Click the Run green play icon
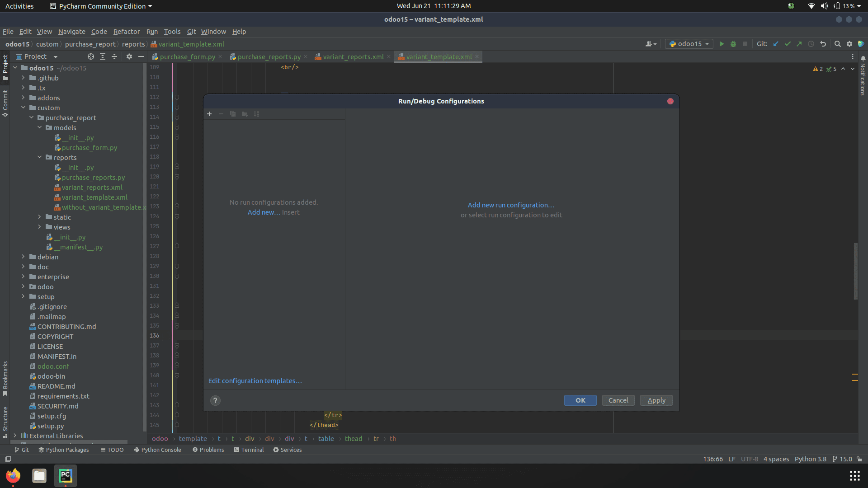 [722, 44]
